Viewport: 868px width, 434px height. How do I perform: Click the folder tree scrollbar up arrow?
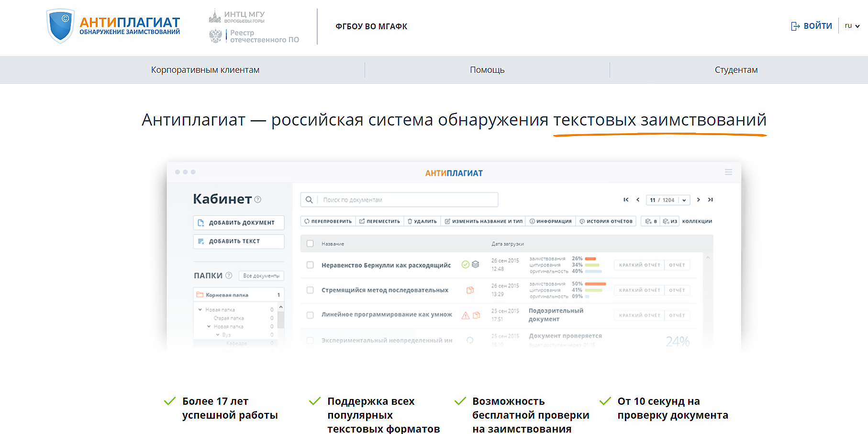tap(281, 307)
